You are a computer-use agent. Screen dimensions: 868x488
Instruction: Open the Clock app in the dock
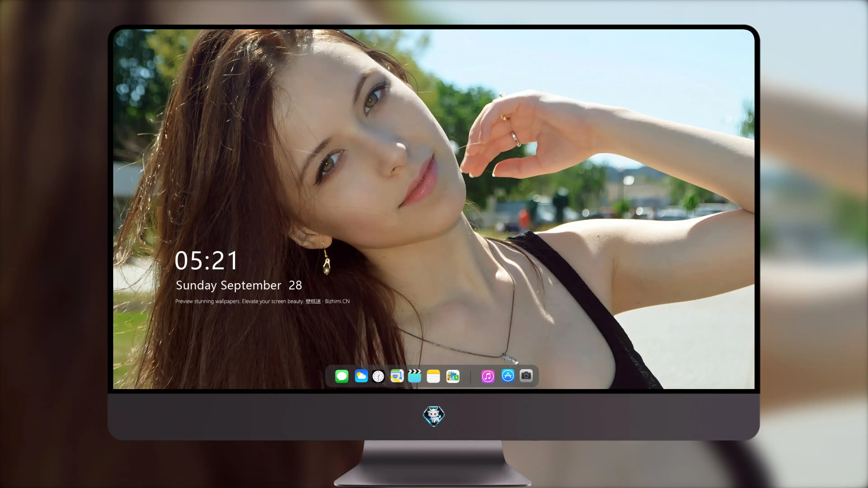coord(378,376)
